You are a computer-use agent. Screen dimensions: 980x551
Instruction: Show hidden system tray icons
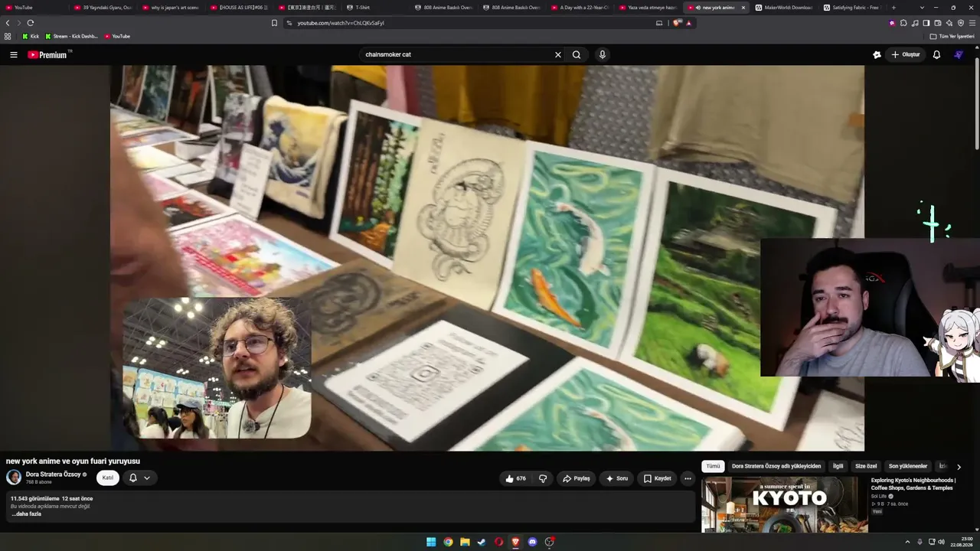907,542
